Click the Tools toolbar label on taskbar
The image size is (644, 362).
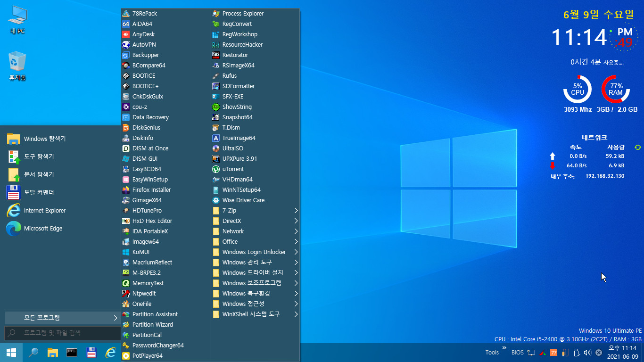click(x=492, y=353)
